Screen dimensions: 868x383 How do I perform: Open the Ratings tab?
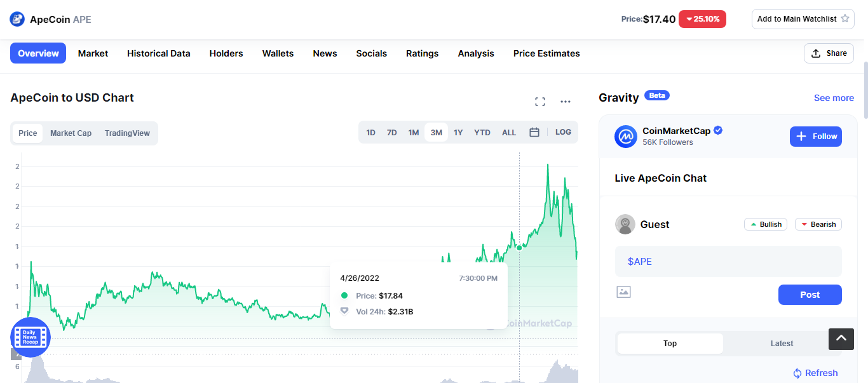click(x=422, y=53)
